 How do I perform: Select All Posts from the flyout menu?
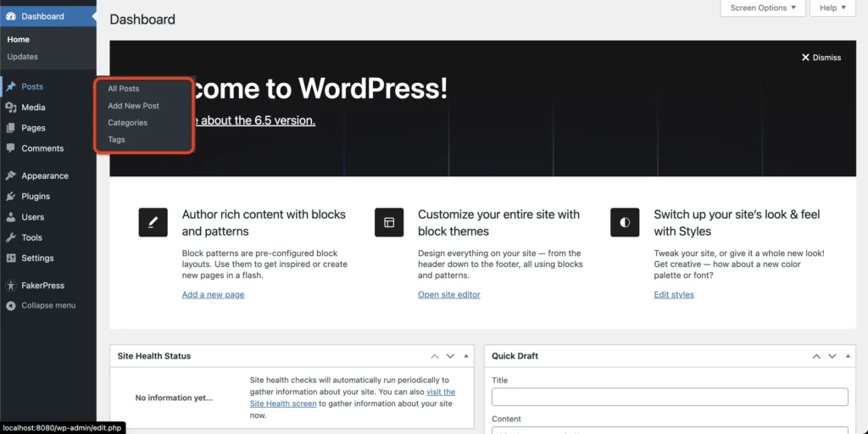coord(124,89)
